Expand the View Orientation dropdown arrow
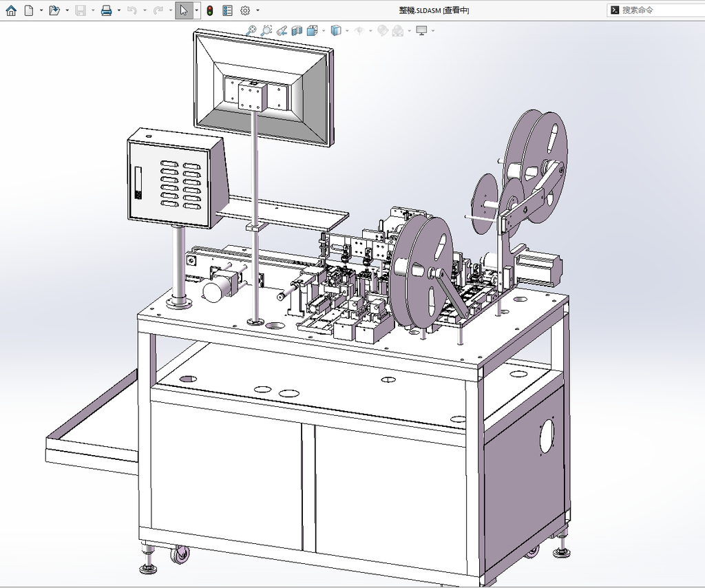The height and width of the screenshot is (588, 705). pyautogui.click(x=324, y=30)
